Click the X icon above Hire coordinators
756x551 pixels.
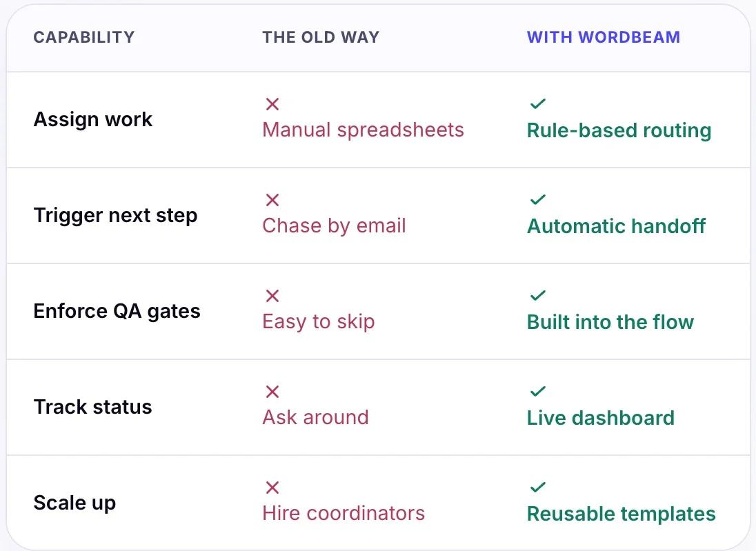tap(272, 488)
